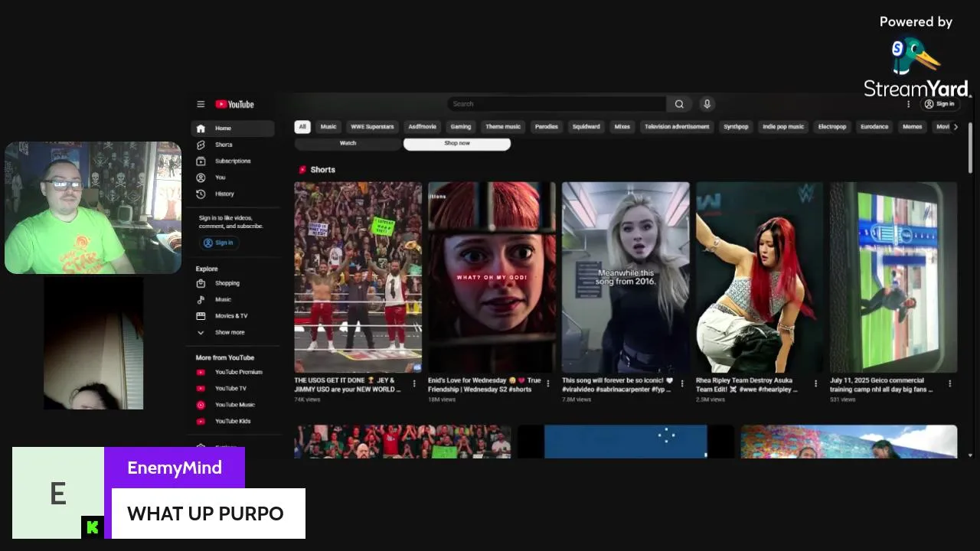Start voice search with the microphone icon
Viewport: 980px width, 551px height.
tap(707, 104)
